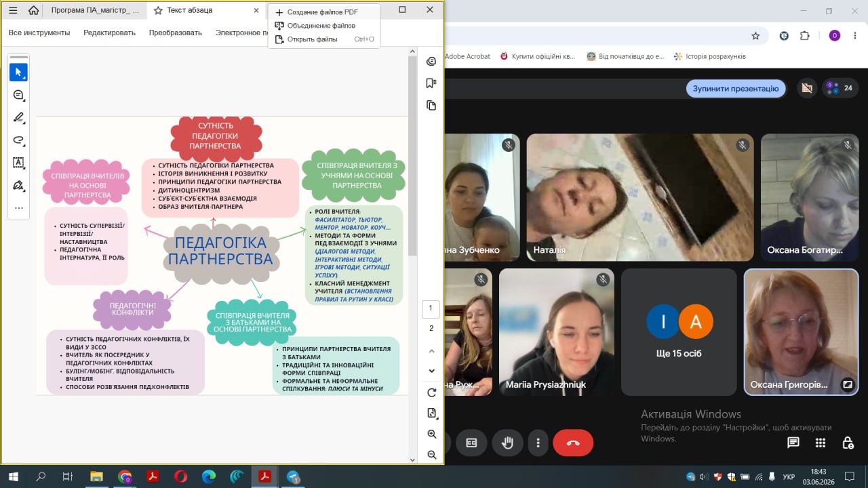
Task: Jump to page 1 in page navigator
Action: (431, 309)
